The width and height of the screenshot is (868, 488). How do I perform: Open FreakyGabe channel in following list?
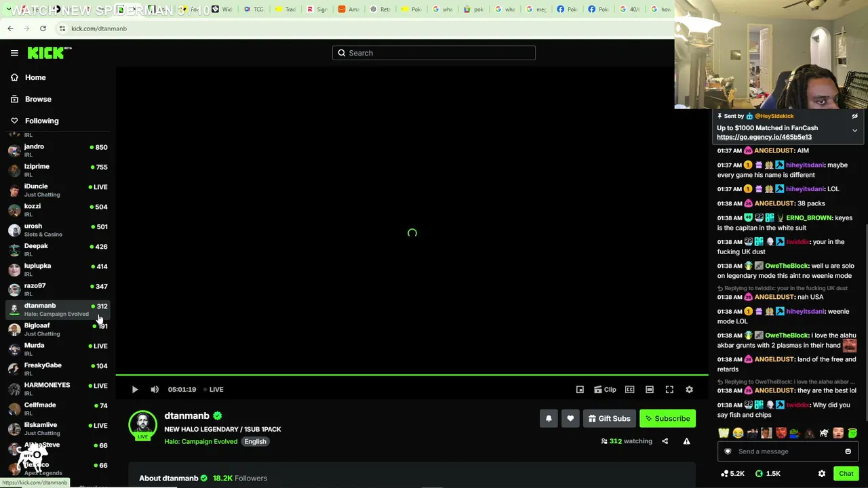[58, 369]
